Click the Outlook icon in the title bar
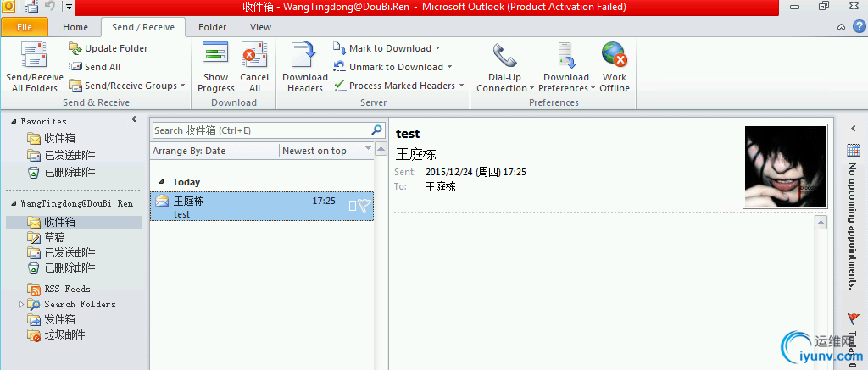Screen dimensions: 868x370 (x=8, y=7)
